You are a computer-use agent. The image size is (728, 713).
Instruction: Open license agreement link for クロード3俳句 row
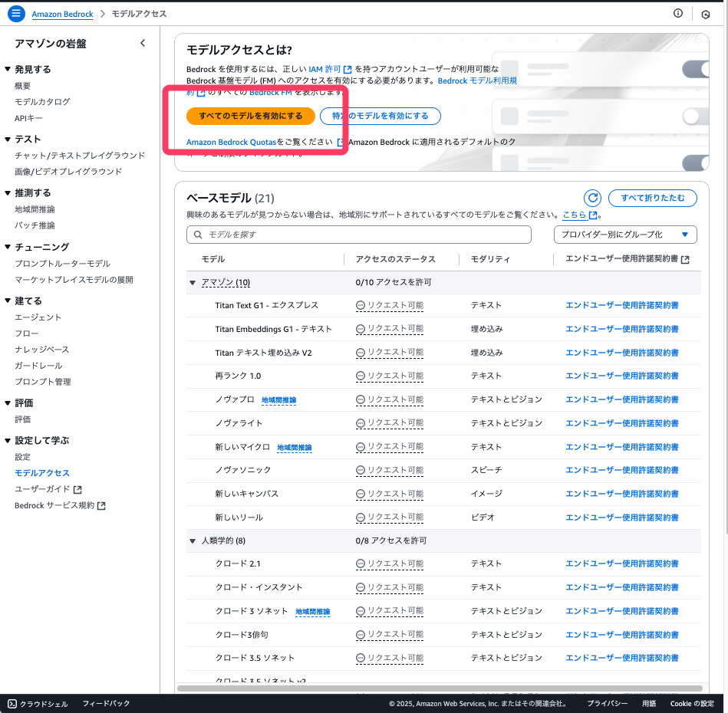(622, 635)
